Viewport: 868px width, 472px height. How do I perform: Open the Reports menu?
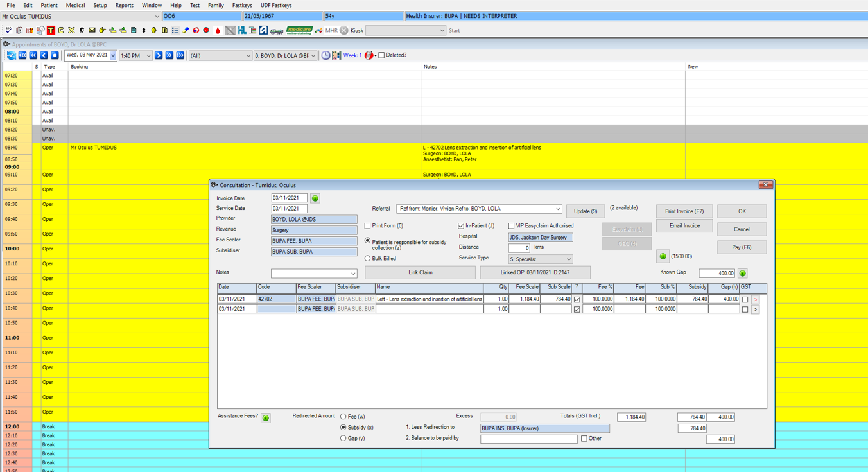click(x=124, y=5)
